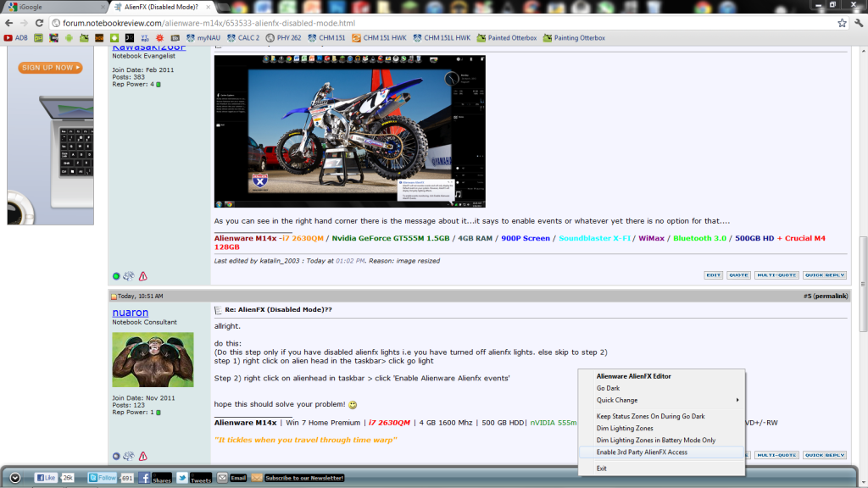Open the red gear bookmark icon
Screen dimensions: 868x488
pos(159,38)
